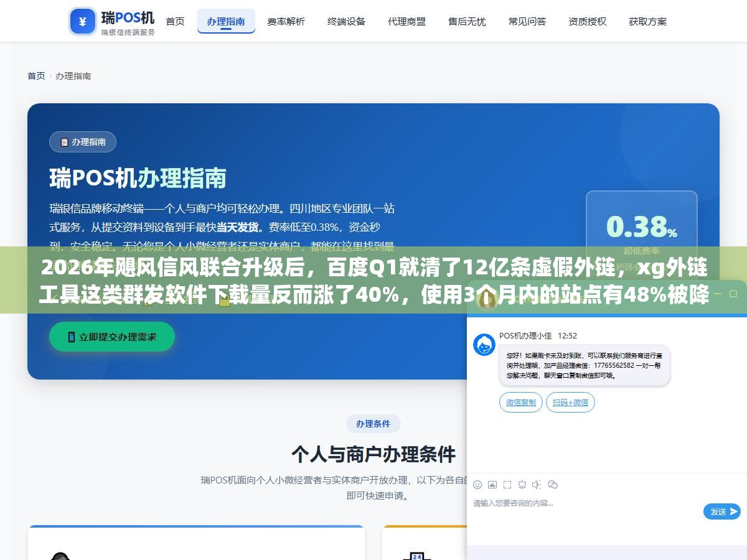
Task: Click the 个人与商户办理条件 heading
Action: click(x=374, y=454)
